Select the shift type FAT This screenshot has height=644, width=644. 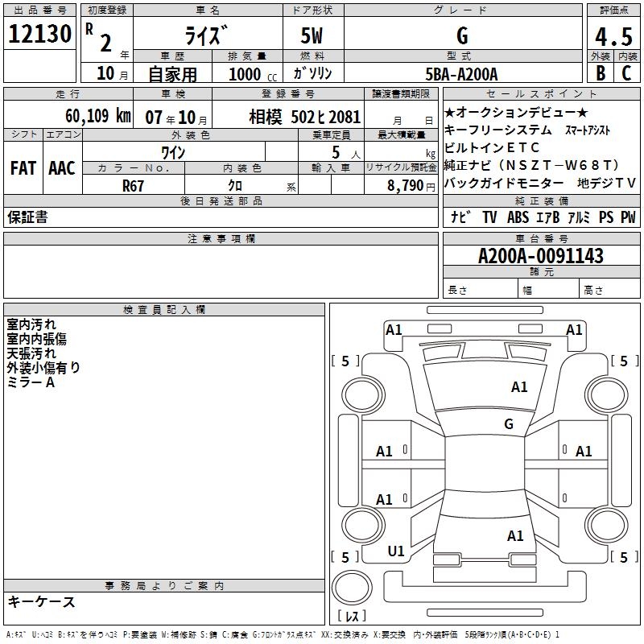point(23,168)
